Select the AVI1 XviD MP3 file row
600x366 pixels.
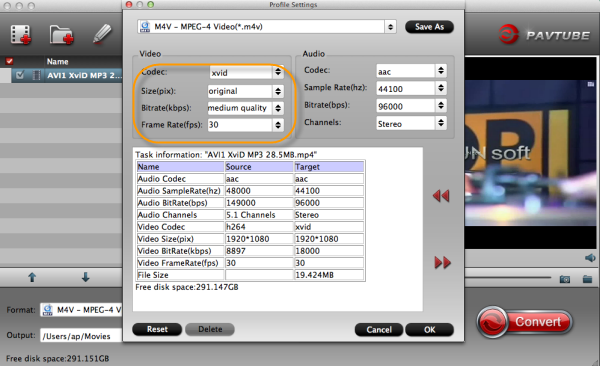click(x=67, y=75)
